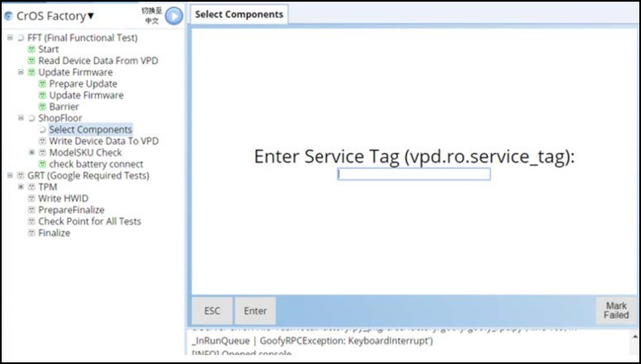This screenshot has width=641, height=364.
Task: Select Write Device Data To VPD test
Action: 103,141
